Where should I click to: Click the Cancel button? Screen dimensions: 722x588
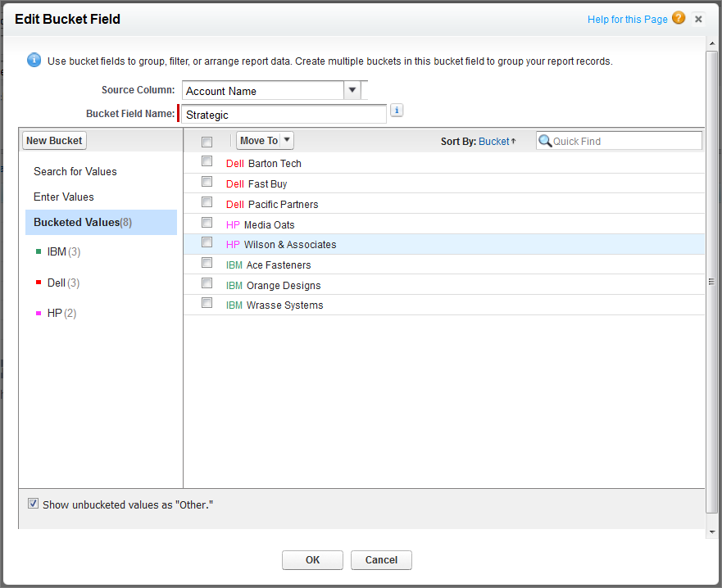coord(381,560)
